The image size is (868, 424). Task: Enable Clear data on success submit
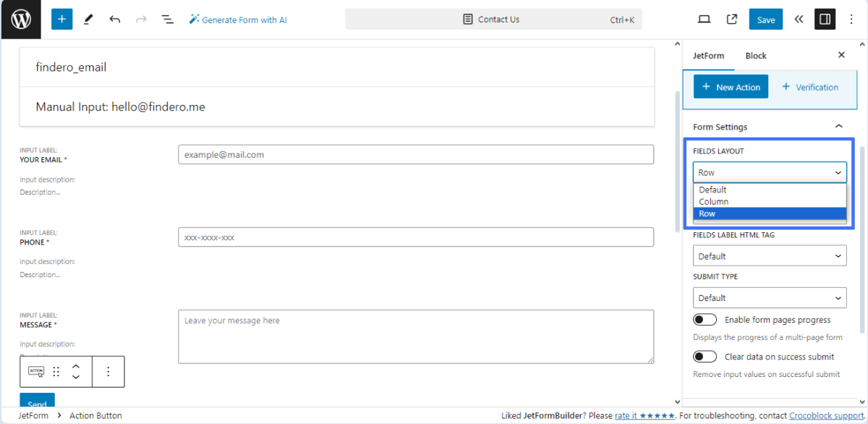tap(705, 356)
